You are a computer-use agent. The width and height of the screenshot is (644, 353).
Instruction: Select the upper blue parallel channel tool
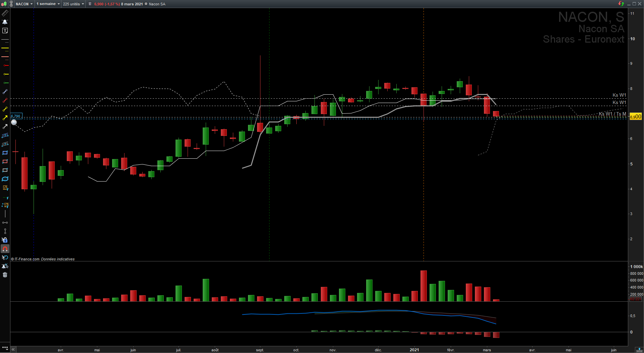5,135
